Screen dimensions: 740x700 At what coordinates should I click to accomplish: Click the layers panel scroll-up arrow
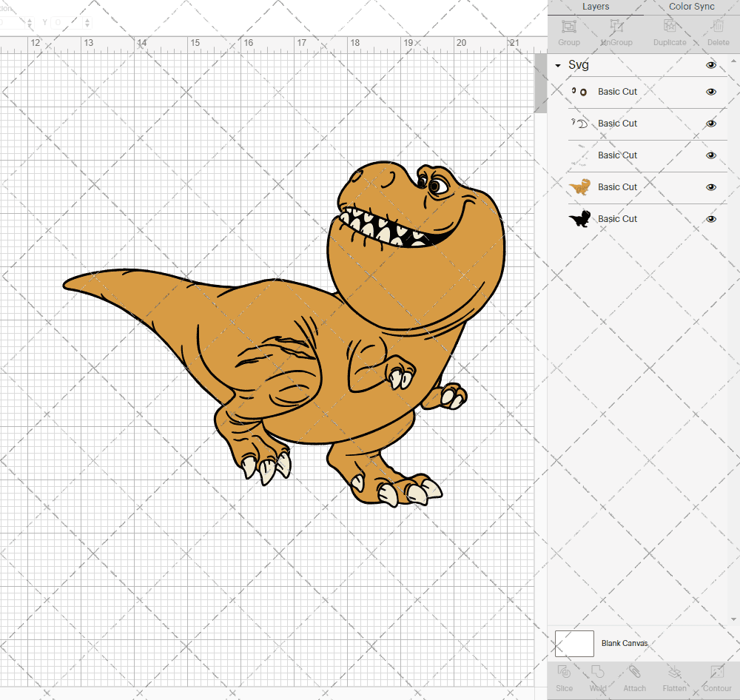tap(733, 61)
